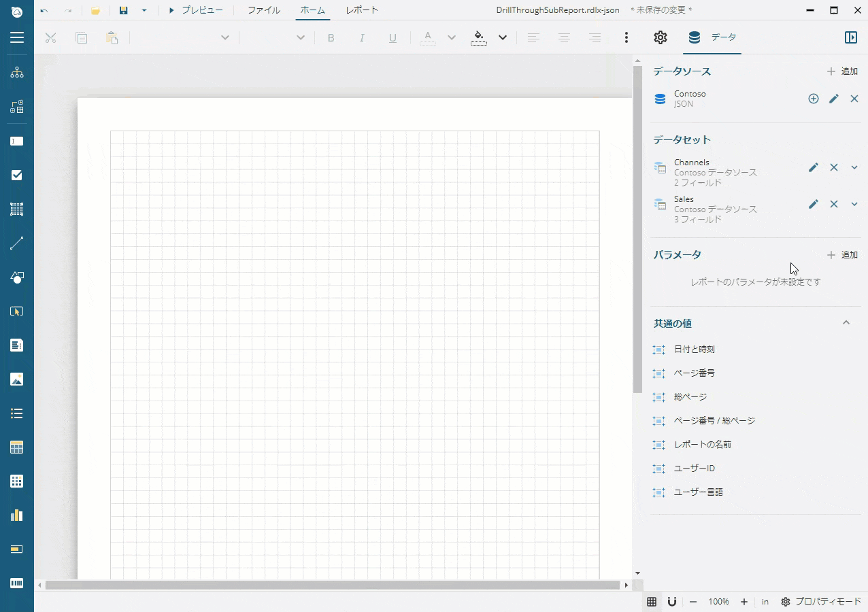Collapse the 共通の値 section
This screenshot has width=868, height=612.
pyautogui.click(x=846, y=323)
